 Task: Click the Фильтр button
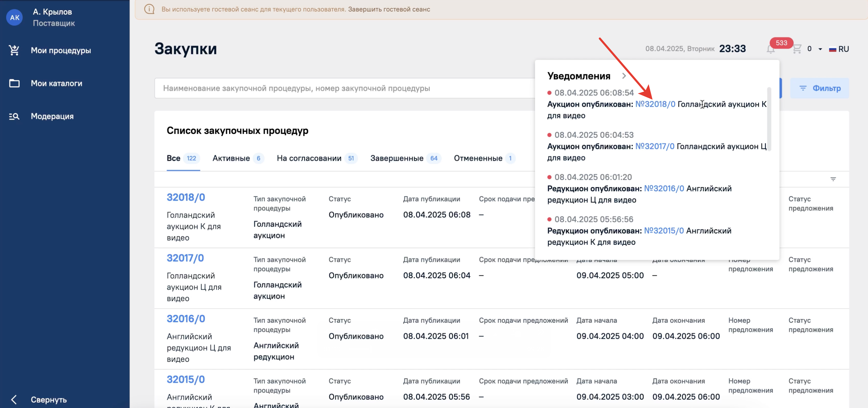[x=820, y=88]
